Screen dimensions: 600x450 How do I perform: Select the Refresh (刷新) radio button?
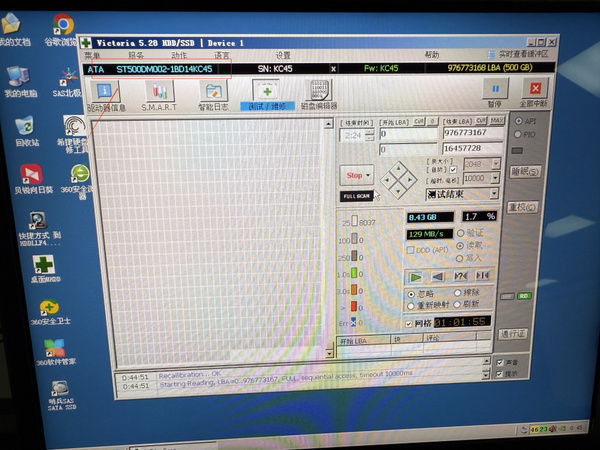pyautogui.click(x=457, y=305)
